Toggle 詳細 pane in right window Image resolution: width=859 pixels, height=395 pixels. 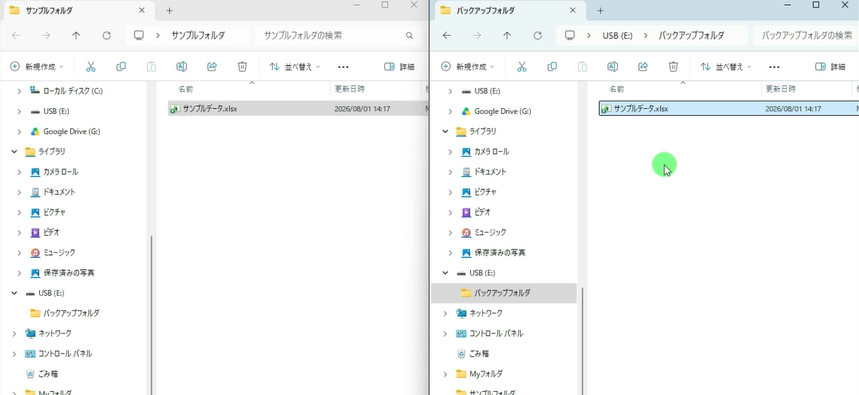click(830, 67)
